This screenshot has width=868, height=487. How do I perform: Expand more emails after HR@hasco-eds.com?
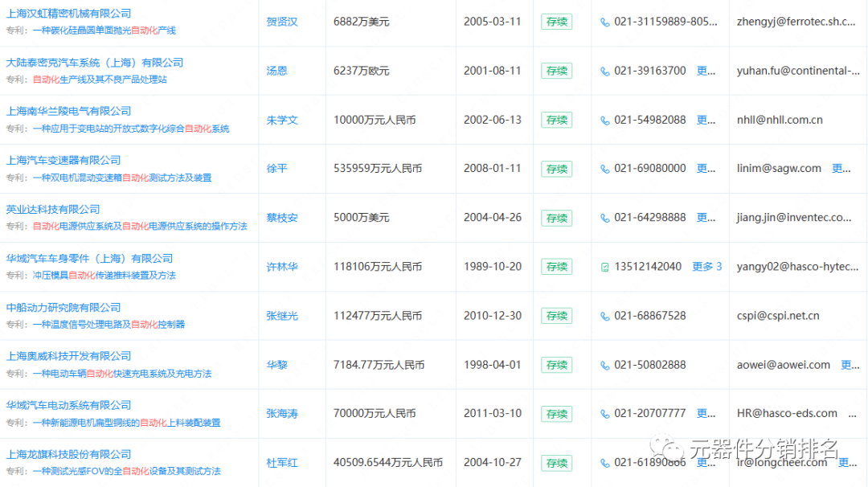[x=853, y=414]
